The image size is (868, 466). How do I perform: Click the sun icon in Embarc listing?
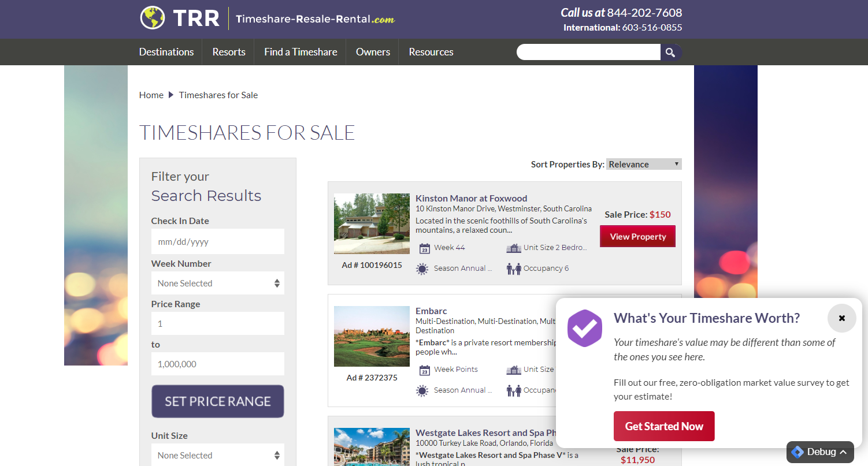click(422, 390)
